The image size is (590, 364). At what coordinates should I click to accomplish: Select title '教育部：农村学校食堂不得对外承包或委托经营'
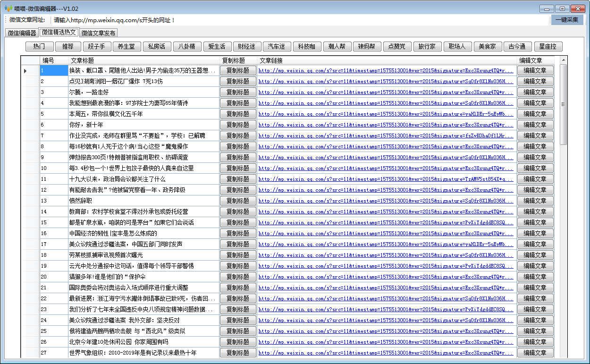pos(128,212)
